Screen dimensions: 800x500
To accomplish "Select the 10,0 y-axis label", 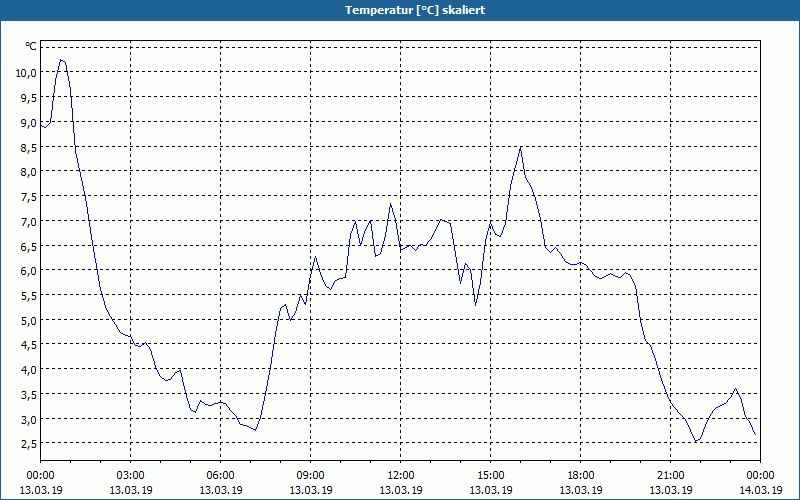I will coord(26,72).
